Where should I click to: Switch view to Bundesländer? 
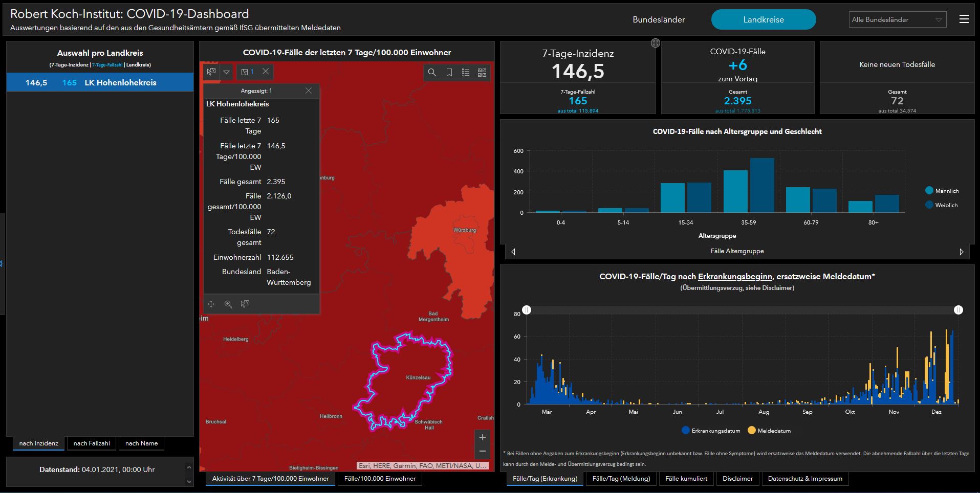coord(659,20)
